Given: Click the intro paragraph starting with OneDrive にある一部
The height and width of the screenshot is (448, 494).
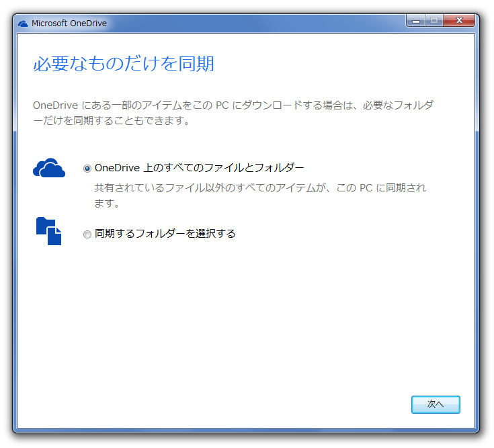Looking at the screenshot, I should coord(233,113).
